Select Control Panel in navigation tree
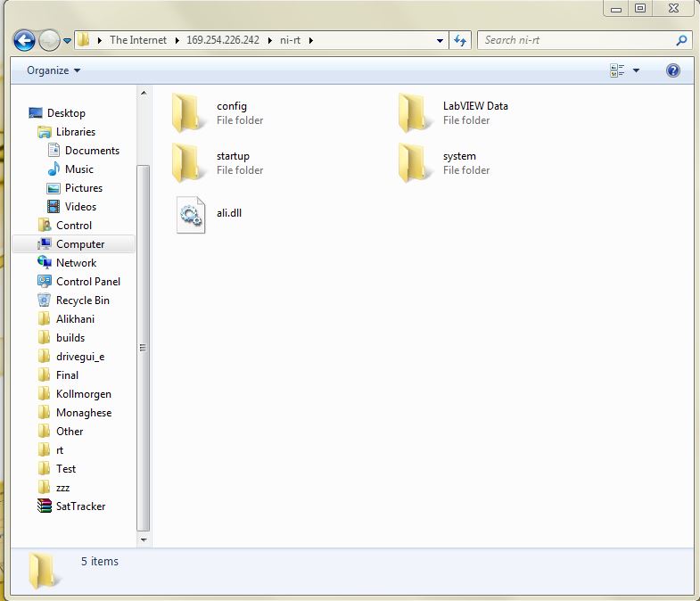Image resolution: width=700 pixels, height=601 pixels. (87, 282)
